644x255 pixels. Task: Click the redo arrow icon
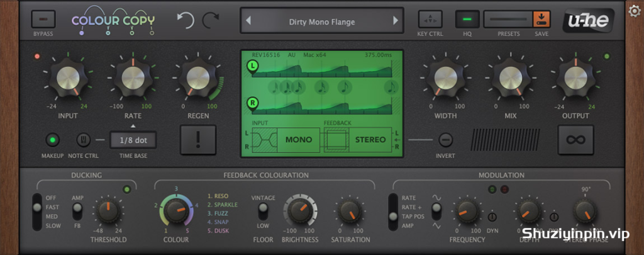coord(210,20)
